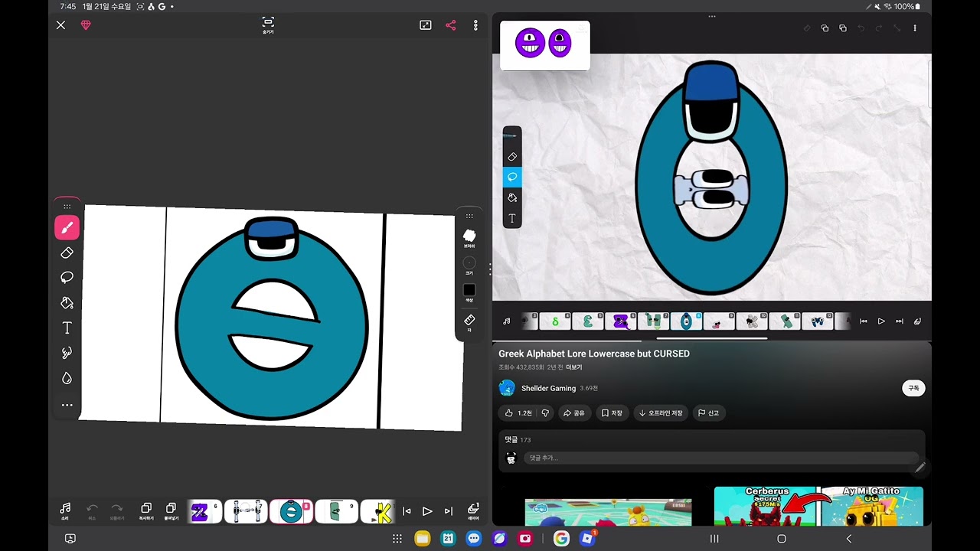
Task: Tap the hide interface icon at top center
Action: pyautogui.click(x=268, y=25)
